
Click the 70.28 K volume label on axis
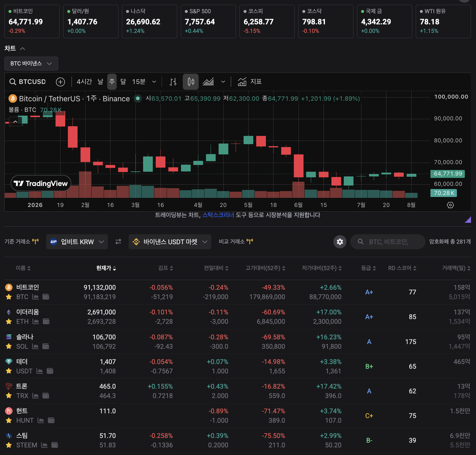[x=444, y=193]
